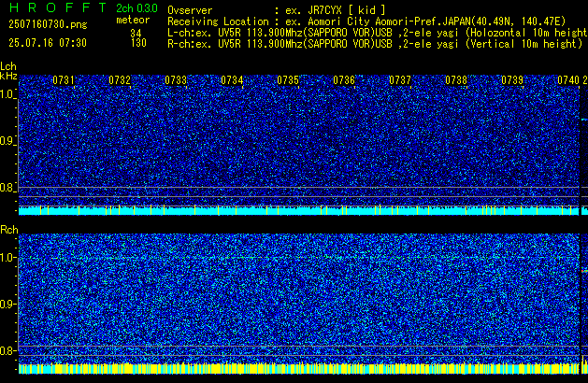Click the 0734 time marker
The height and width of the screenshot is (383, 588).
click(232, 80)
